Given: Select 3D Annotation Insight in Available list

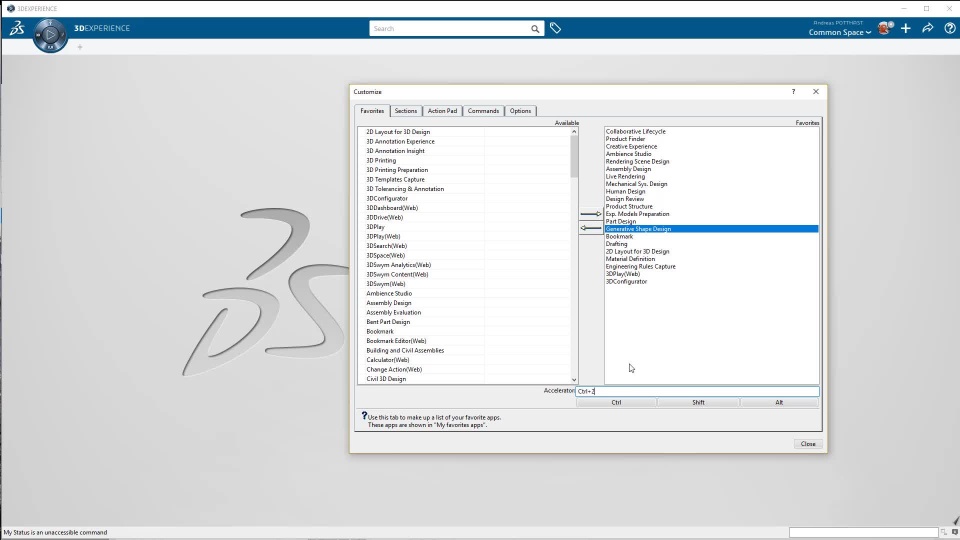Looking at the screenshot, I should pyautogui.click(x=395, y=151).
